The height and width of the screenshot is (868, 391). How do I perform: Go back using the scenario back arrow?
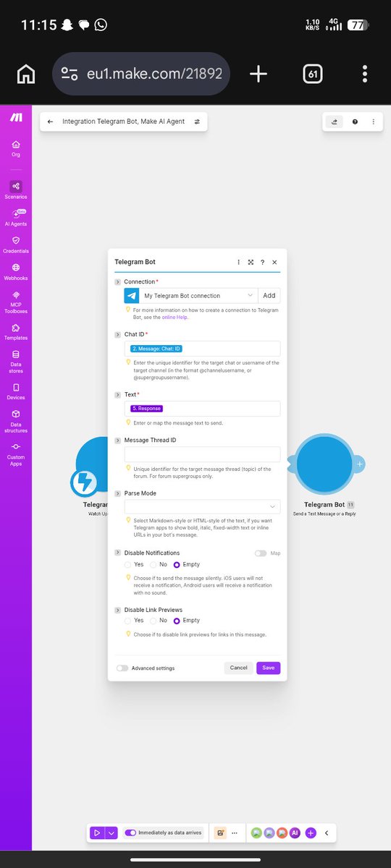click(50, 122)
